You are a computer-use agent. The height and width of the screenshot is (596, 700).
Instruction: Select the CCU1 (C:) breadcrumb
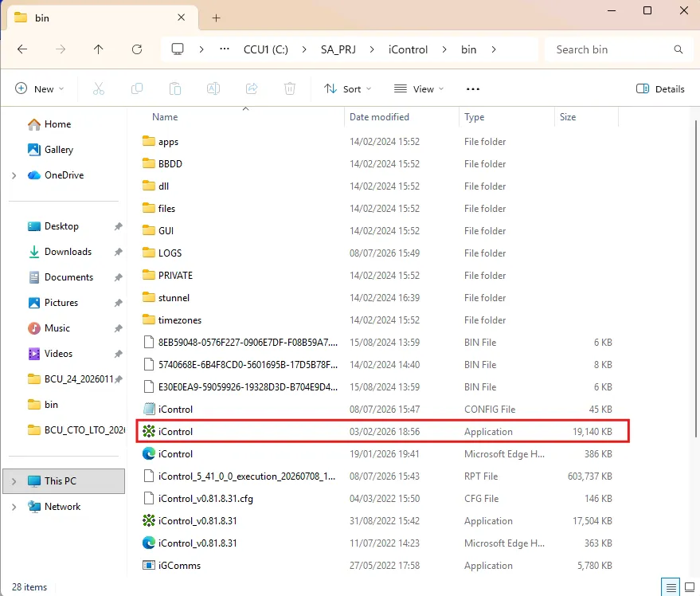266,49
